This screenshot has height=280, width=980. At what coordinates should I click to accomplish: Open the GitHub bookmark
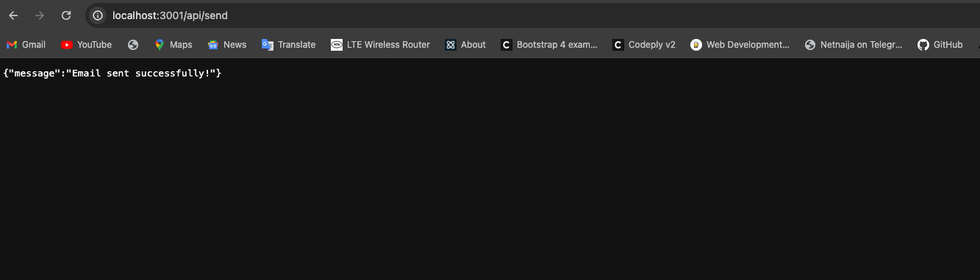coord(940,45)
